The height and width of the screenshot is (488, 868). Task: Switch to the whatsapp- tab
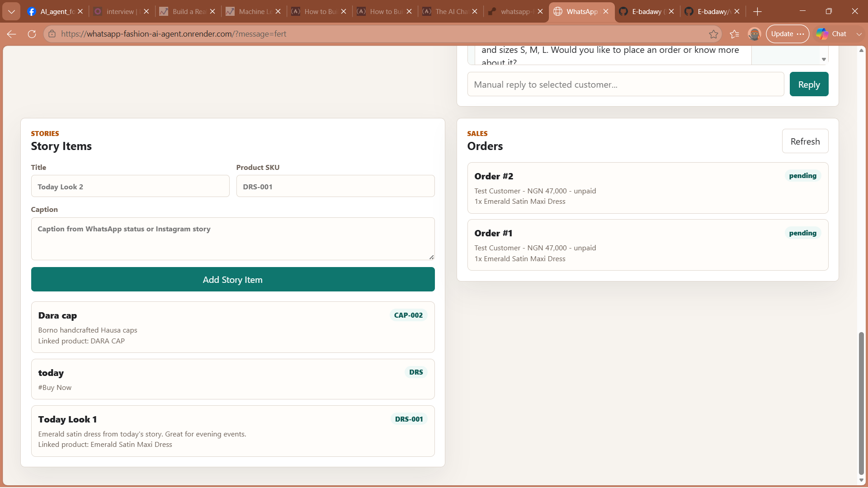click(511, 11)
